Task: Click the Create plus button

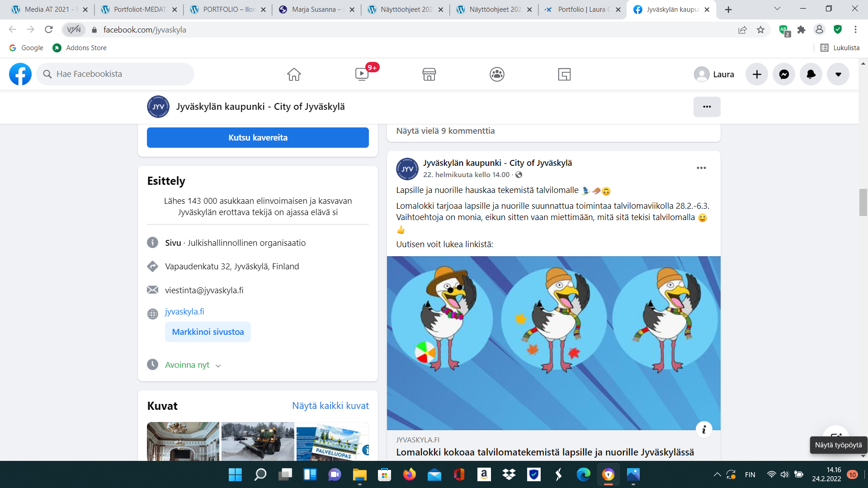Action: tap(757, 74)
